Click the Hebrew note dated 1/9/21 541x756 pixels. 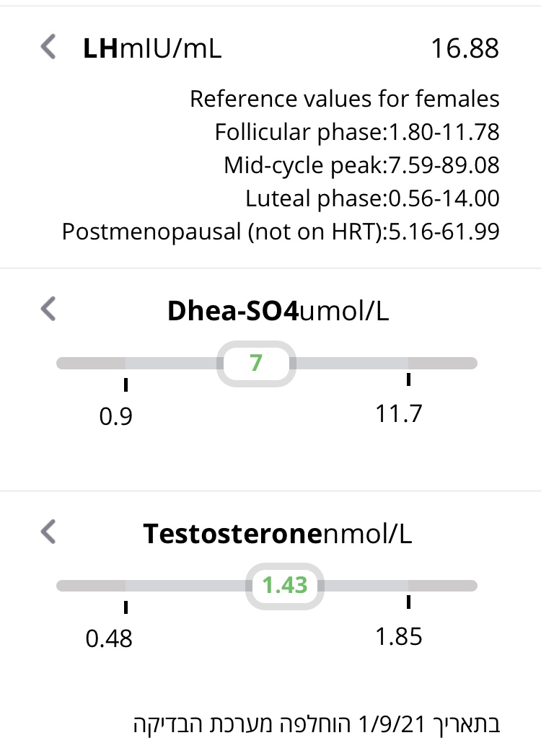point(317,724)
